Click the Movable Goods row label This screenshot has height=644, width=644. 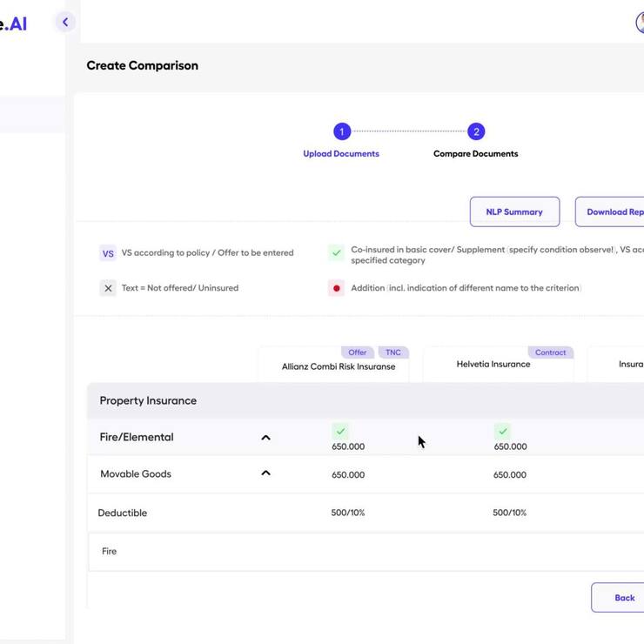click(136, 474)
